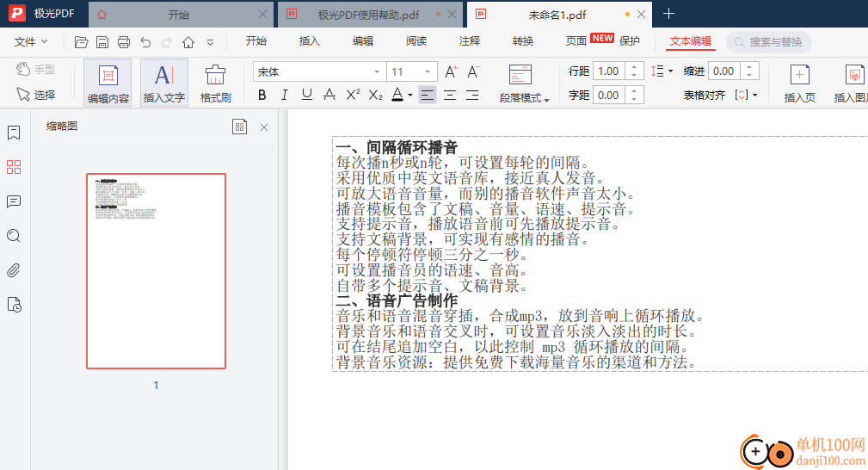Select the 文本编辑 ribbon tab

coord(690,41)
